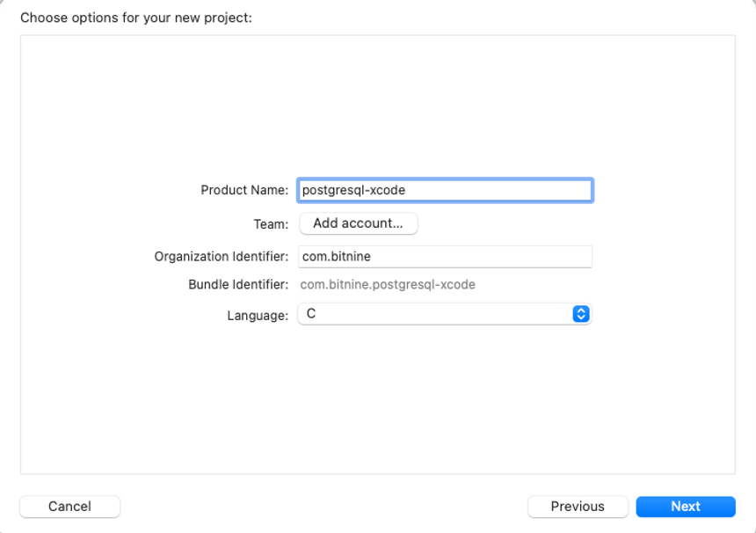Screen dimensions: 756x533
Task: Click the Bundle Identifier label
Action: (238, 285)
